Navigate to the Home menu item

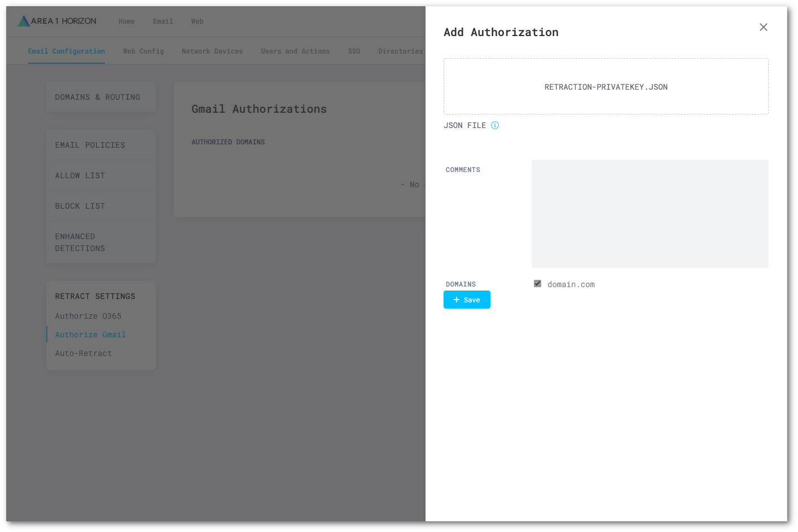point(126,21)
